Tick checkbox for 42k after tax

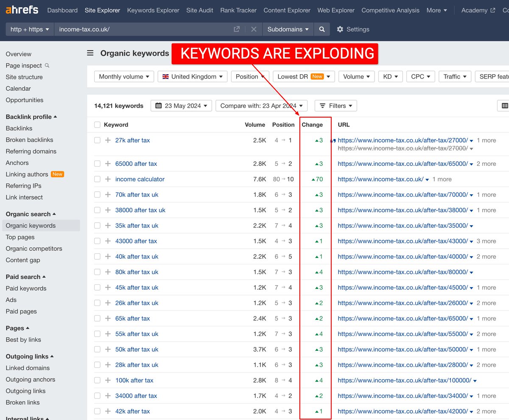(97, 412)
